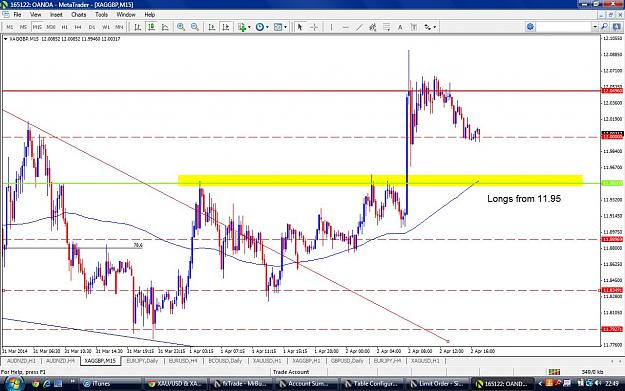Switch to the AUDNZD,H1 chart tab

pos(21,361)
